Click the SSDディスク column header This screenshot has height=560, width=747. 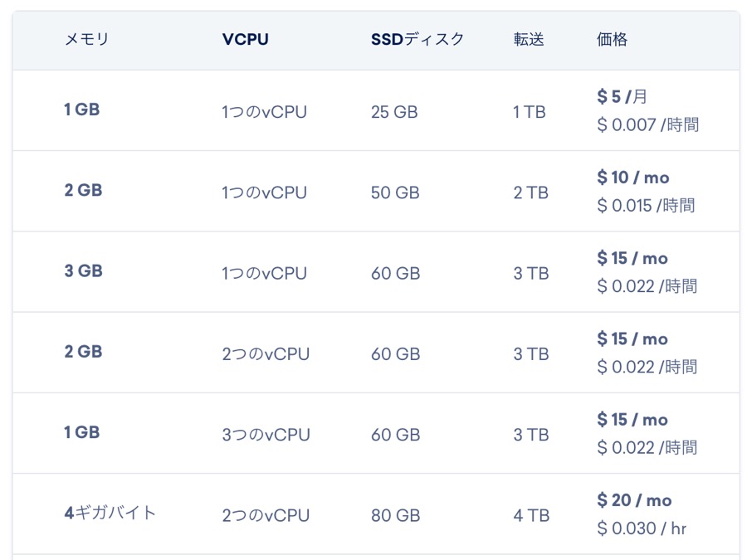[417, 39]
